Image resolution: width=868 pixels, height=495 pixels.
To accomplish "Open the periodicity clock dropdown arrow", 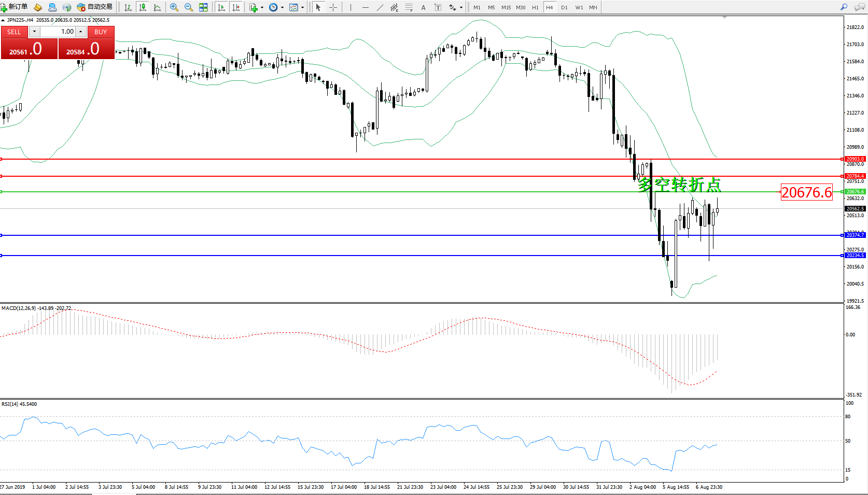I will [282, 7].
